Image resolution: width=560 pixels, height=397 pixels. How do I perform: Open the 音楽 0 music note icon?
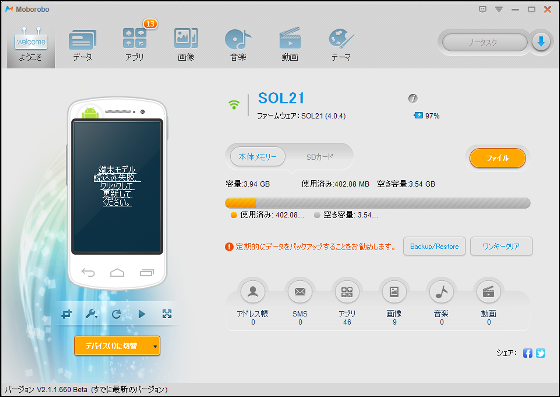click(441, 292)
